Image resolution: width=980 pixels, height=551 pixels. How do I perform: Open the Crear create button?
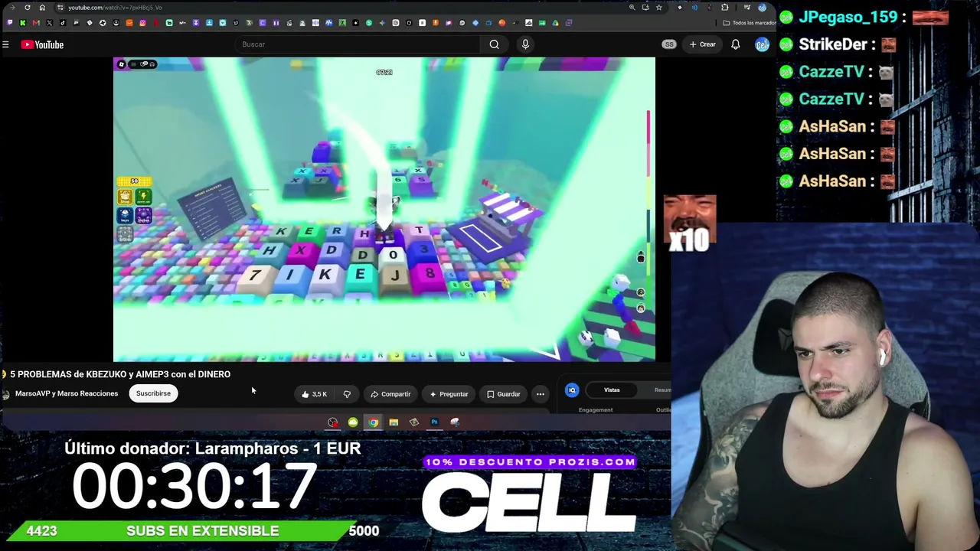(702, 44)
